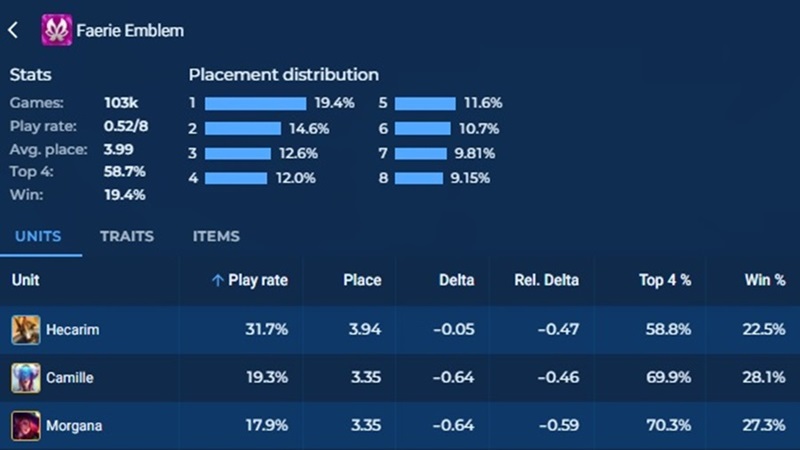The height and width of the screenshot is (450, 800).
Task: Click the back arrow icon
Action: click(x=13, y=31)
